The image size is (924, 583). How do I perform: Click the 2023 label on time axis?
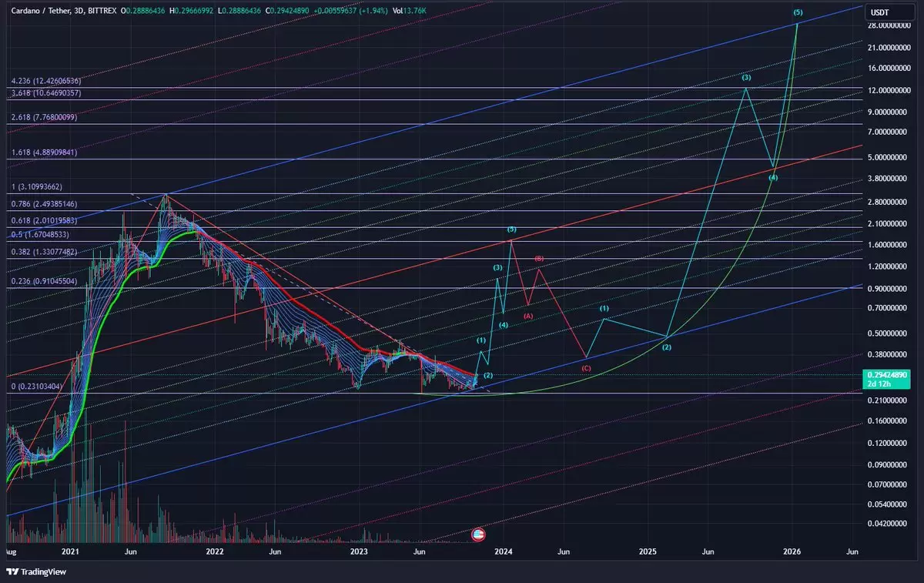[x=359, y=551]
